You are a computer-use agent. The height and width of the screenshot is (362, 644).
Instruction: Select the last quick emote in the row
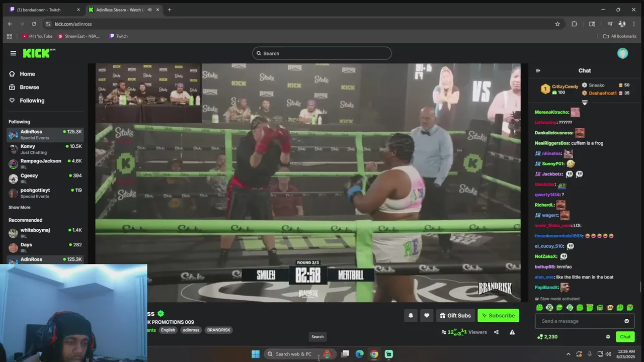630,308
